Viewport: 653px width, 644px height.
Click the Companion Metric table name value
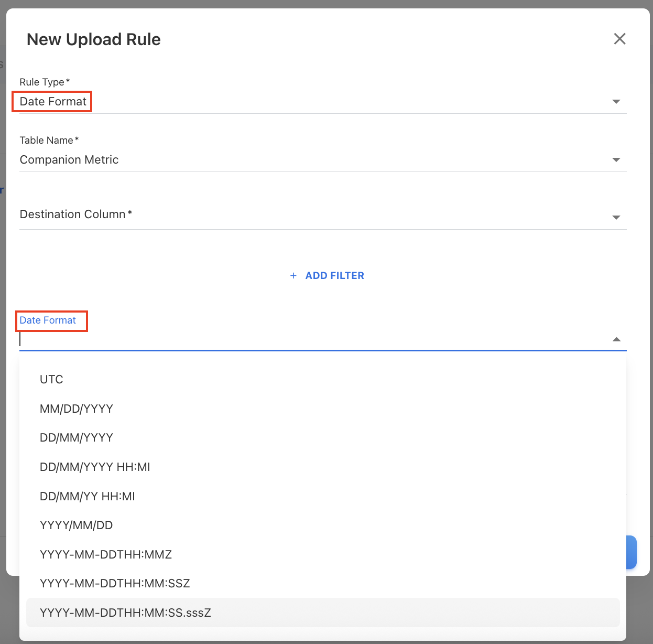pyautogui.click(x=69, y=160)
